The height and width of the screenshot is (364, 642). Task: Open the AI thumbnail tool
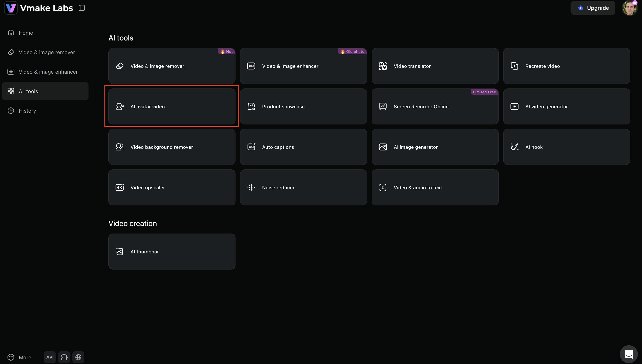[x=172, y=252]
